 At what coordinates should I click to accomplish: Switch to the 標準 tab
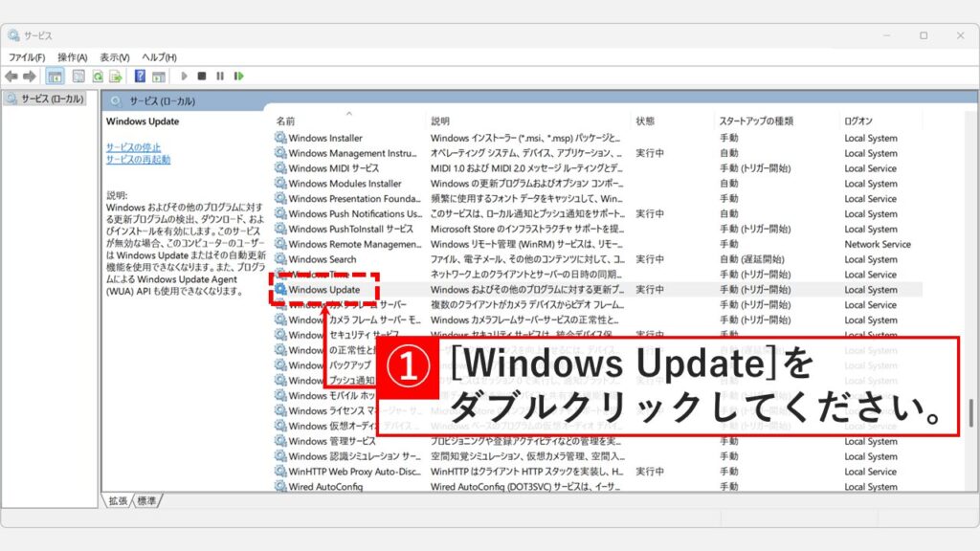click(145, 499)
